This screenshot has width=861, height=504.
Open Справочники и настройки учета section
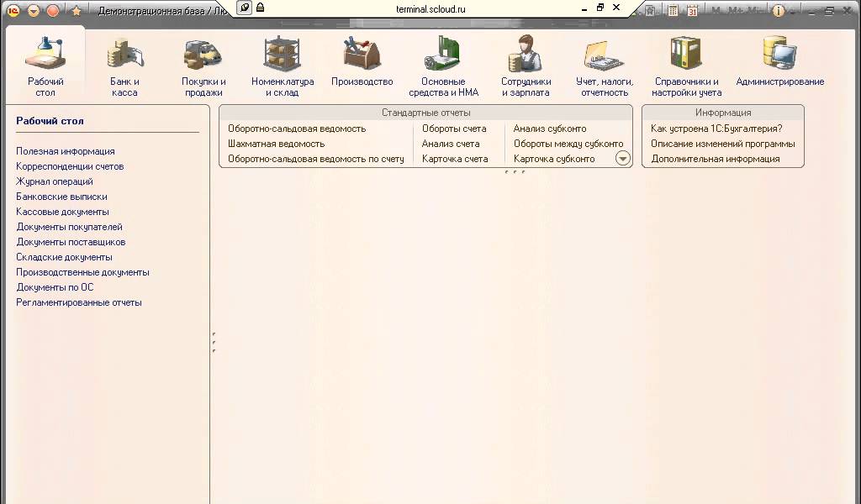coord(686,66)
